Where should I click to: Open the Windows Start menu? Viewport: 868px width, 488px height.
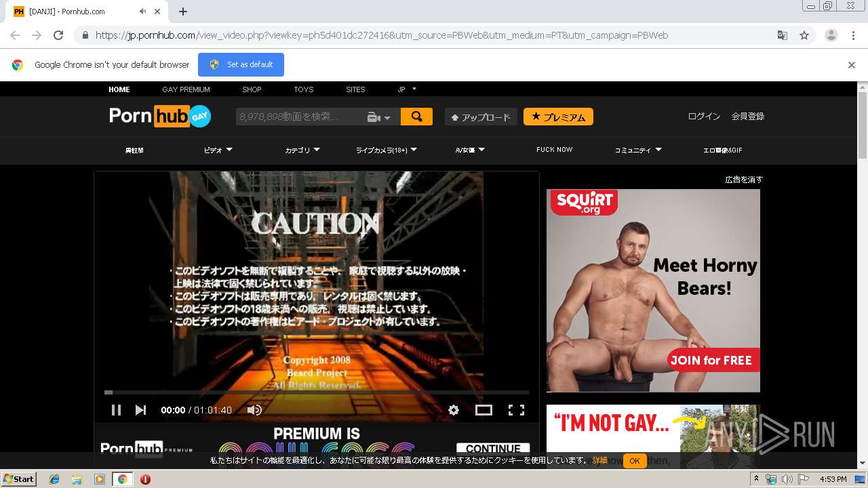point(19,479)
